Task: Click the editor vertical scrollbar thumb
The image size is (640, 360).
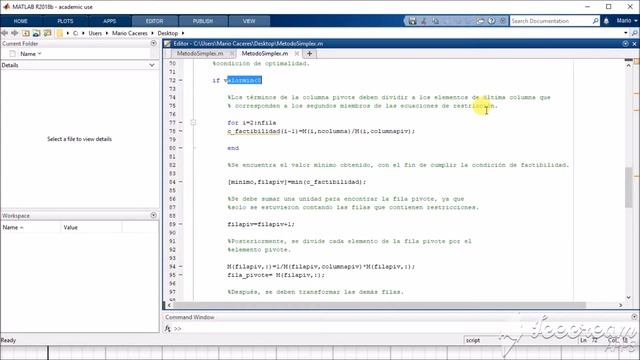Action: 628,188
